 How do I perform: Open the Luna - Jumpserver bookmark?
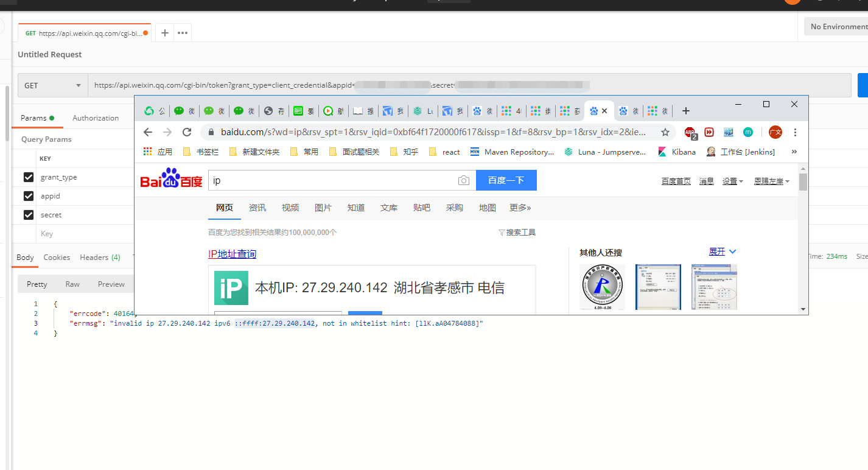click(605, 152)
